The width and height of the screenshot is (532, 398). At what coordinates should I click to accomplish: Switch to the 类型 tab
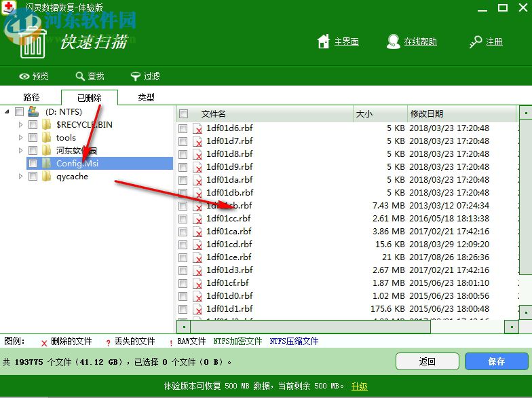[x=147, y=98]
